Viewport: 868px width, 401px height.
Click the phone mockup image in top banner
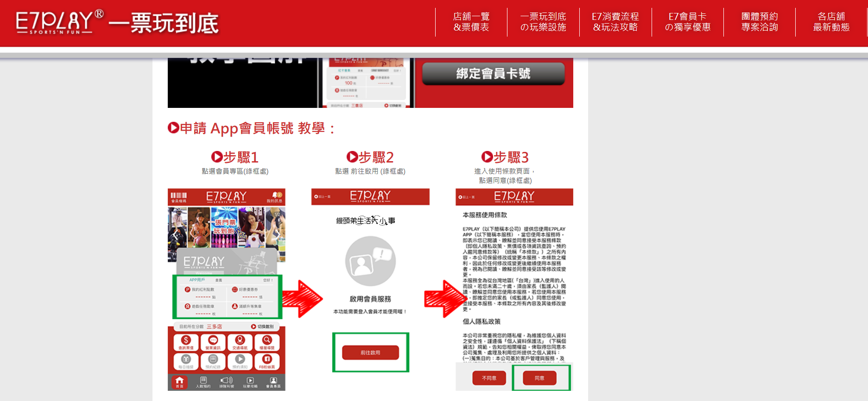click(x=366, y=82)
